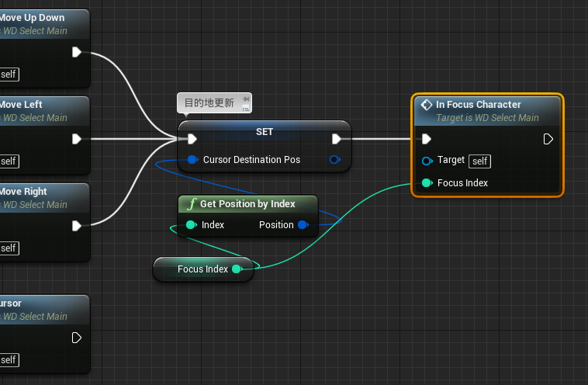Select the Move Up Down node title

tap(33, 18)
